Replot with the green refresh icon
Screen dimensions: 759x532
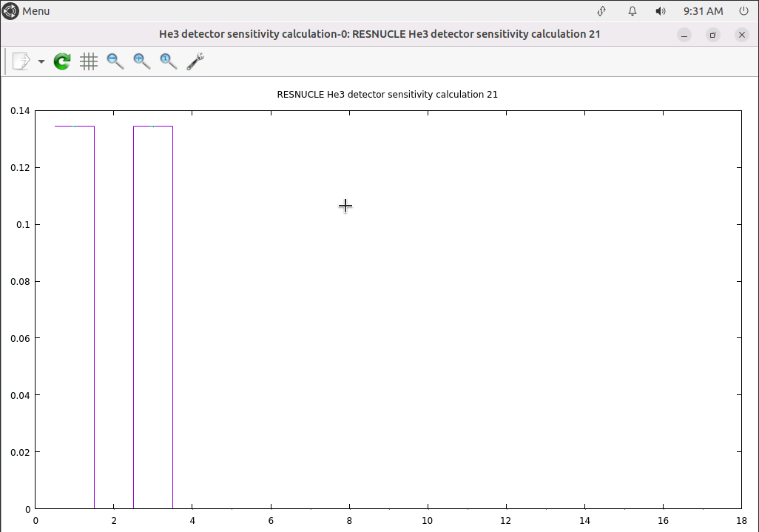[62, 61]
